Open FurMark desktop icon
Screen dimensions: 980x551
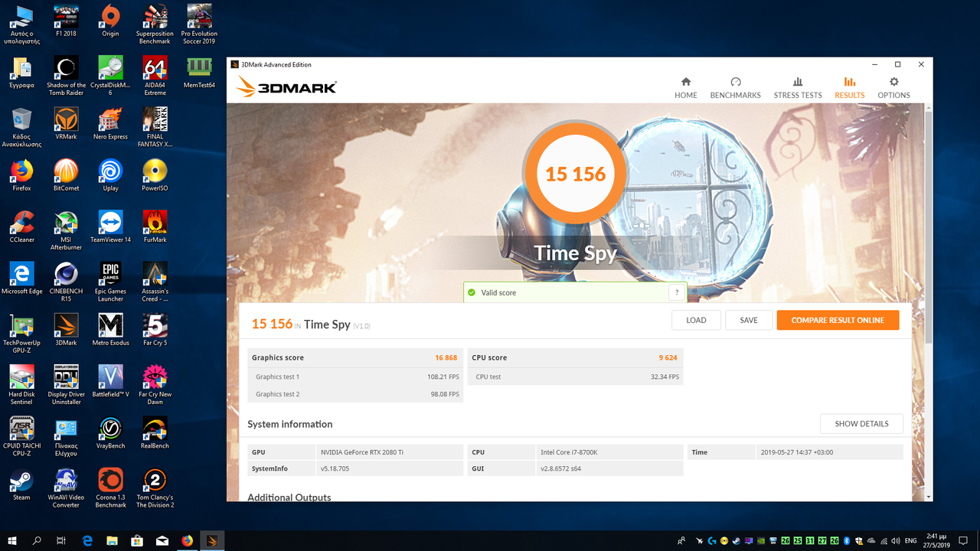point(155,226)
